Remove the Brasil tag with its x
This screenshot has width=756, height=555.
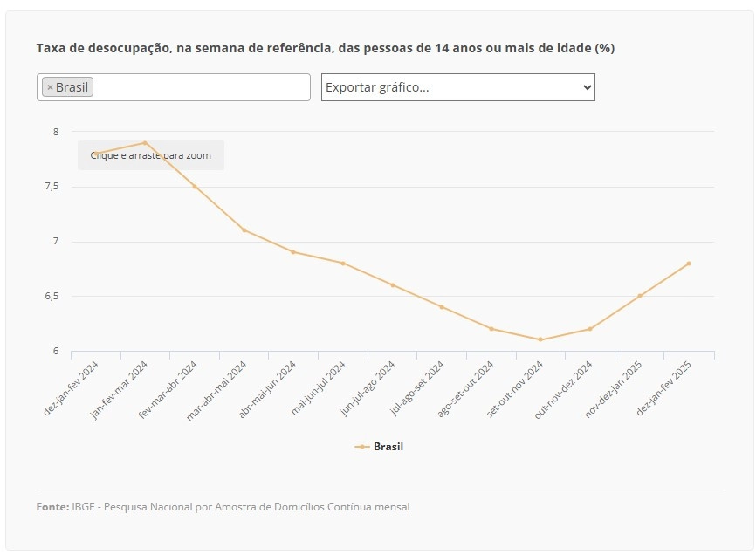[50, 87]
